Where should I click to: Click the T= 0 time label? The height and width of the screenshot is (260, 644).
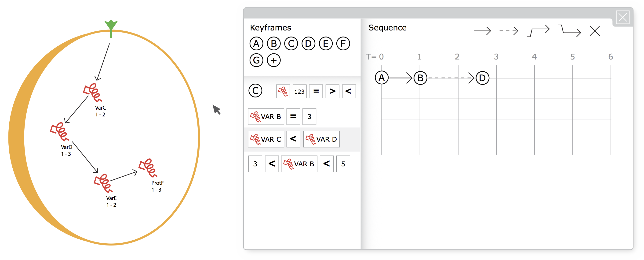click(375, 57)
